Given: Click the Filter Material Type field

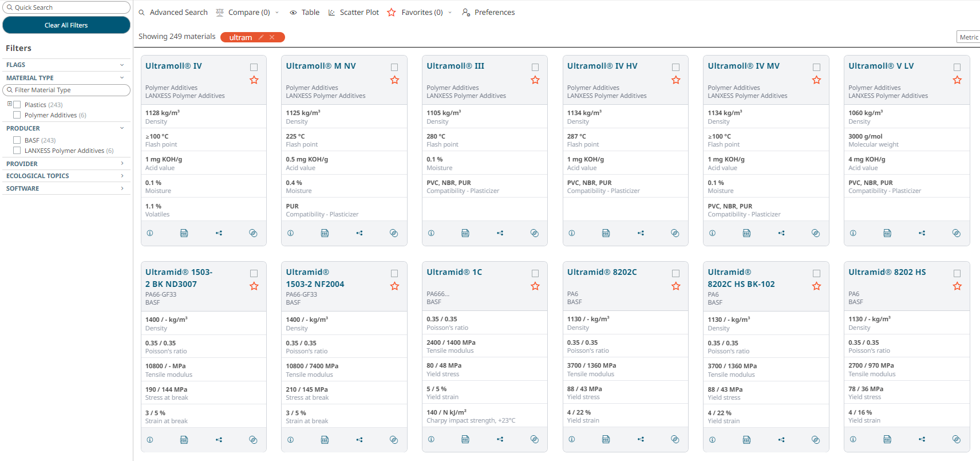Looking at the screenshot, I should tap(66, 90).
